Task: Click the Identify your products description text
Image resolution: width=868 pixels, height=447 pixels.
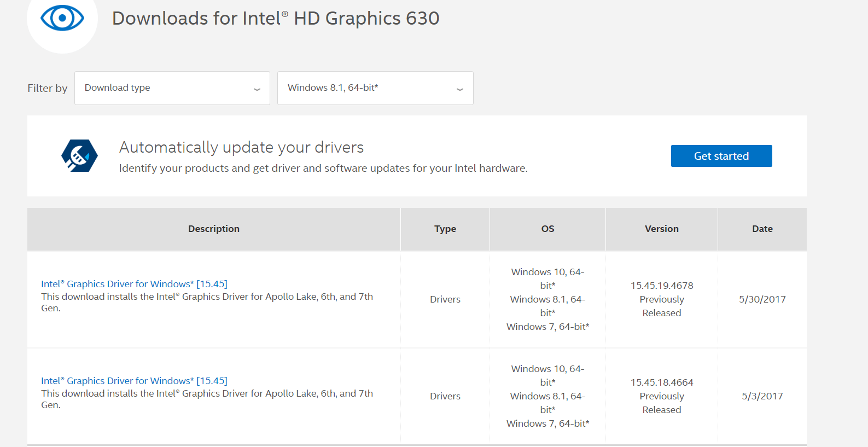Action: pos(323,169)
